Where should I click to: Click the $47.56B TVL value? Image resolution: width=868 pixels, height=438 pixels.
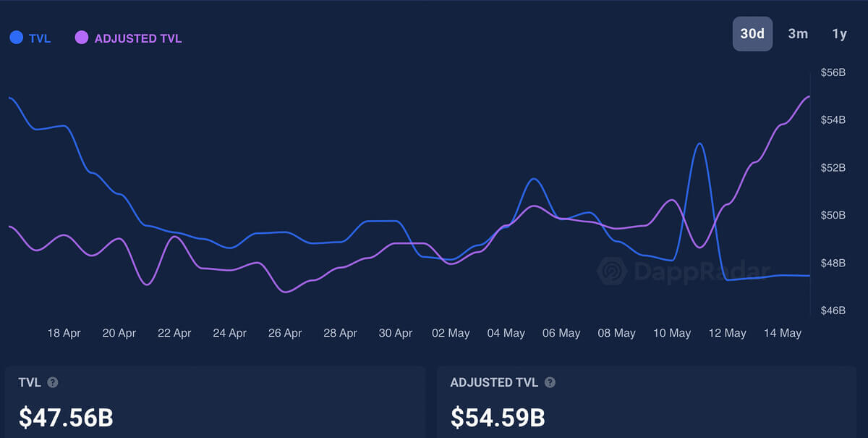66,418
